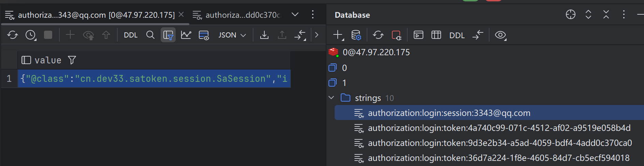
Task: Click the DDL button in Database panel
Action: [x=457, y=35]
